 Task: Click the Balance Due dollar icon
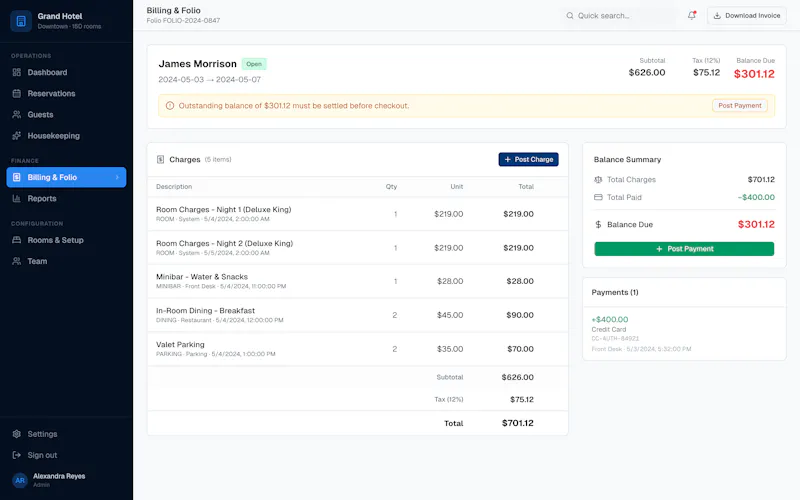[x=598, y=224]
